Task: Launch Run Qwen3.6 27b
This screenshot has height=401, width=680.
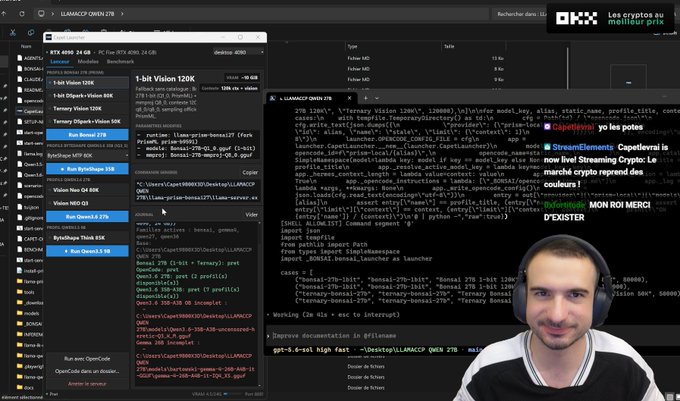Action: (87, 216)
